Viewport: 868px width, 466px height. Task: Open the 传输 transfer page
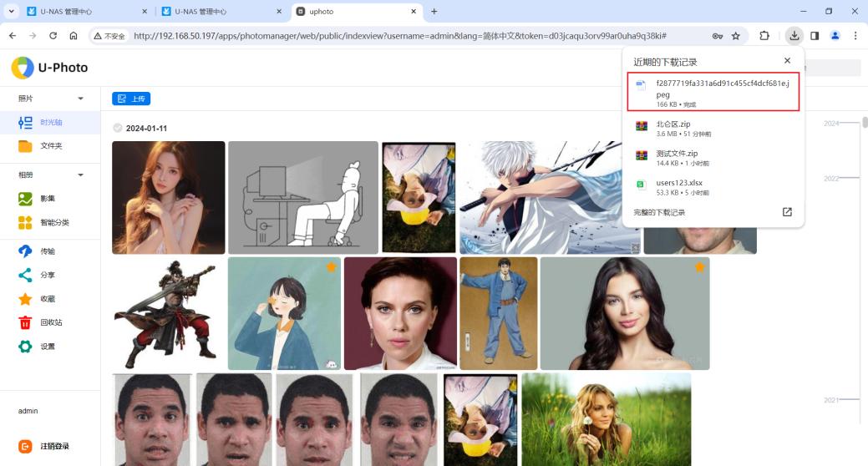(x=48, y=251)
